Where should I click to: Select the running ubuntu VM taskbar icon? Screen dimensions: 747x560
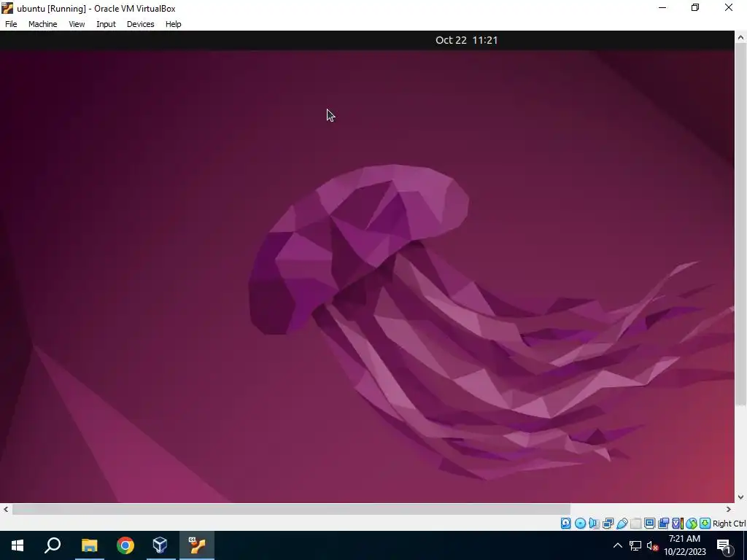(x=196, y=545)
